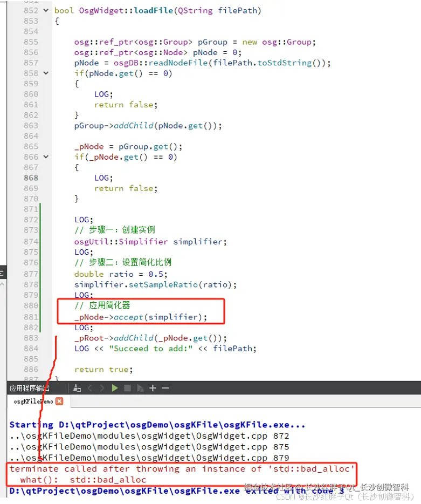This screenshot has width=421, height=504.
Task: Click the 'Starting D:\qtProject' output line
Action: click(157, 425)
